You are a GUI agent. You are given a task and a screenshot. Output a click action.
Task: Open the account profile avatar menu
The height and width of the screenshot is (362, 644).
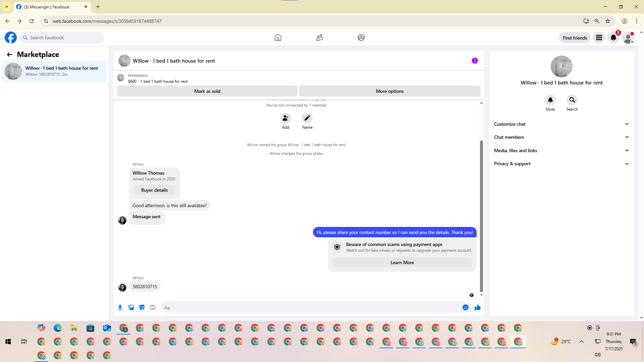(x=628, y=38)
